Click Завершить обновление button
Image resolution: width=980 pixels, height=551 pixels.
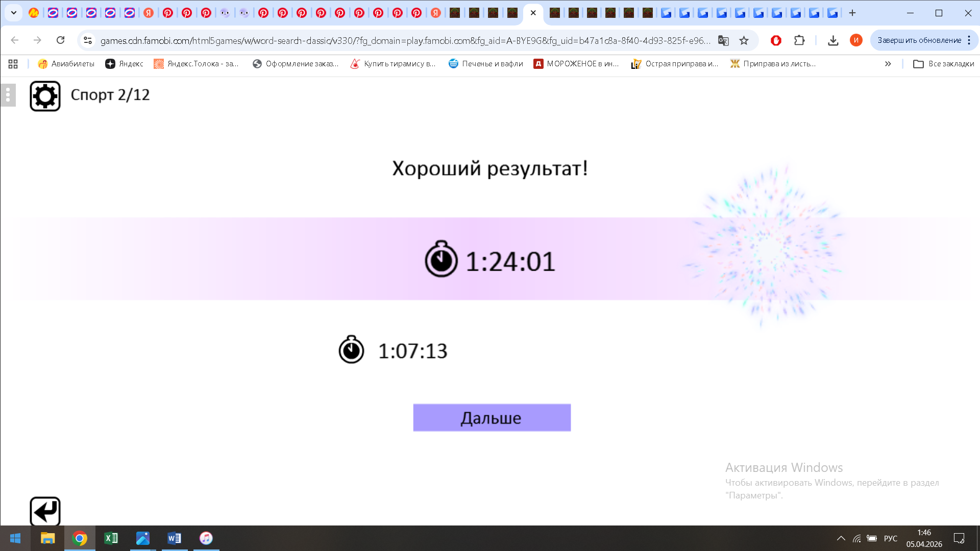919,40
